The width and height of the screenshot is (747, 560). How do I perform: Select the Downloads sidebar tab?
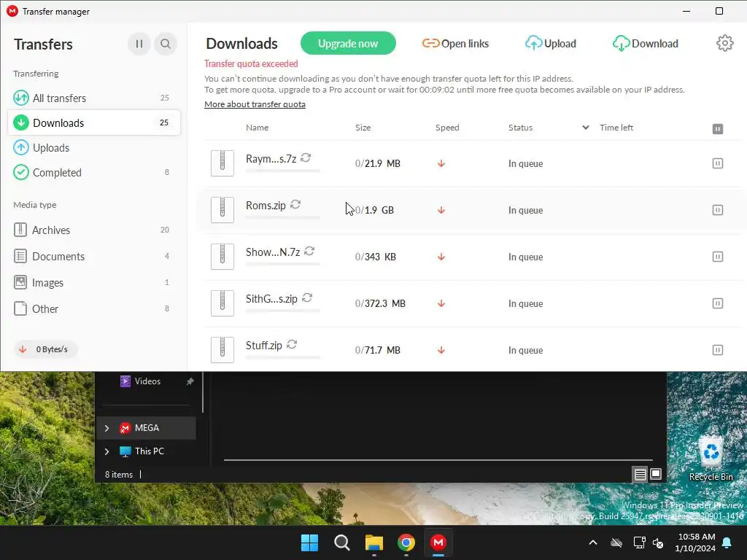click(x=94, y=122)
